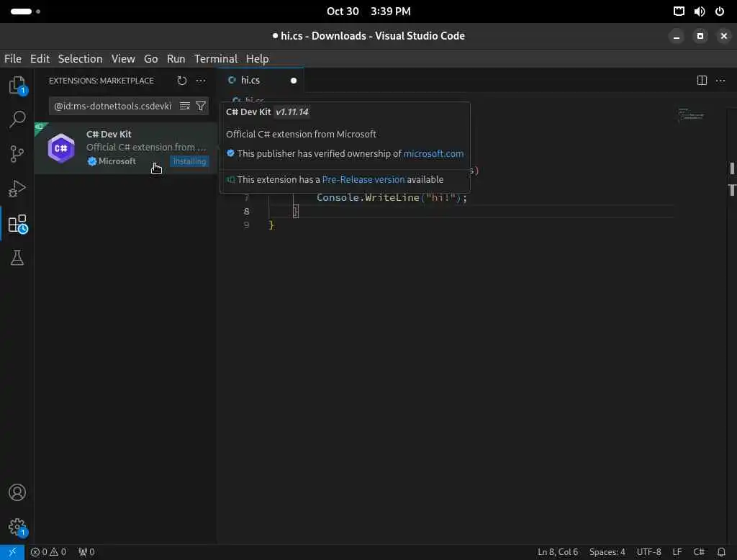Open Extensions views and more actions menu

click(x=201, y=81)
